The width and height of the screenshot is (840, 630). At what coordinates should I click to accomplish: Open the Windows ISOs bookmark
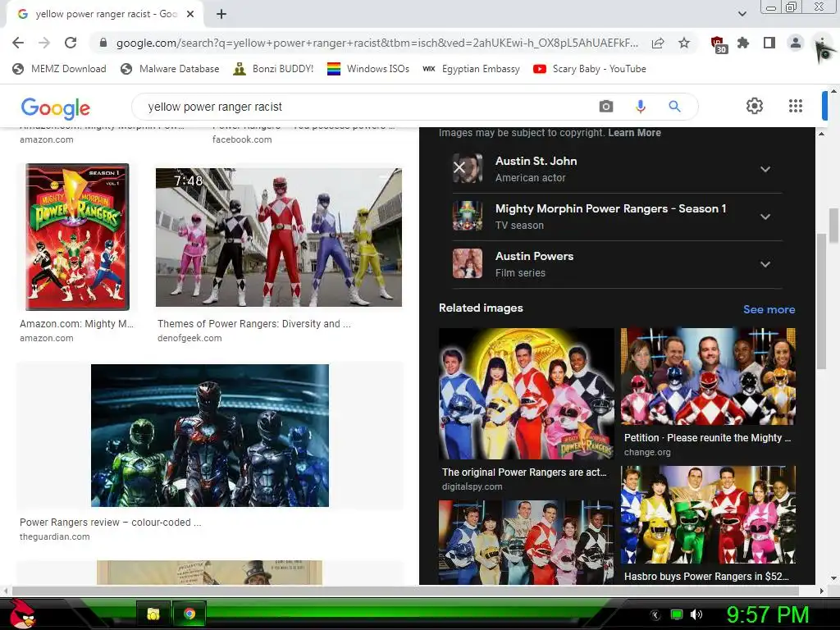pos(368,69)
